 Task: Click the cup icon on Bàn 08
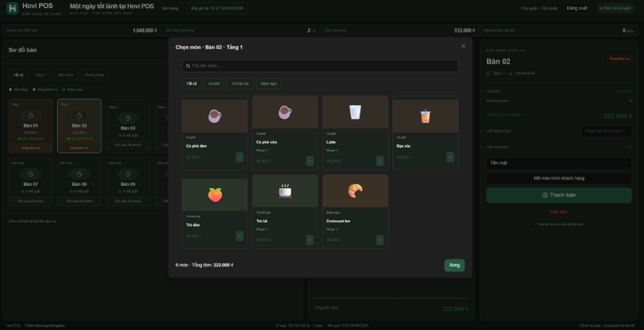(x=80, y=174)
